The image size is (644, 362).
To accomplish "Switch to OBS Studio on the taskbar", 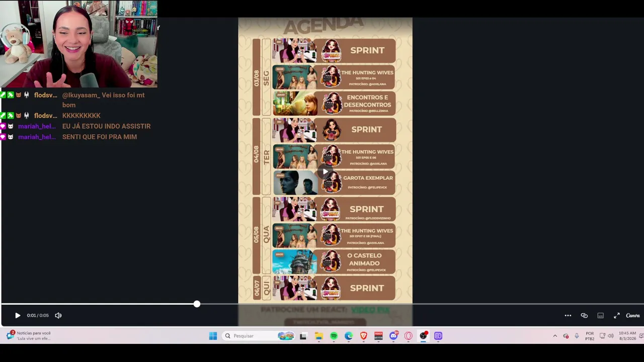I will 423,336.
